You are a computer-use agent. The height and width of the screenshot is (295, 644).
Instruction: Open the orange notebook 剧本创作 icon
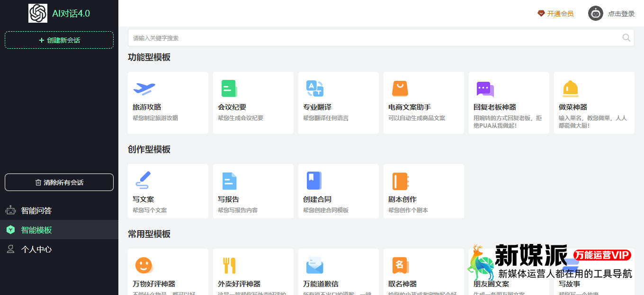tap(400, 181)
